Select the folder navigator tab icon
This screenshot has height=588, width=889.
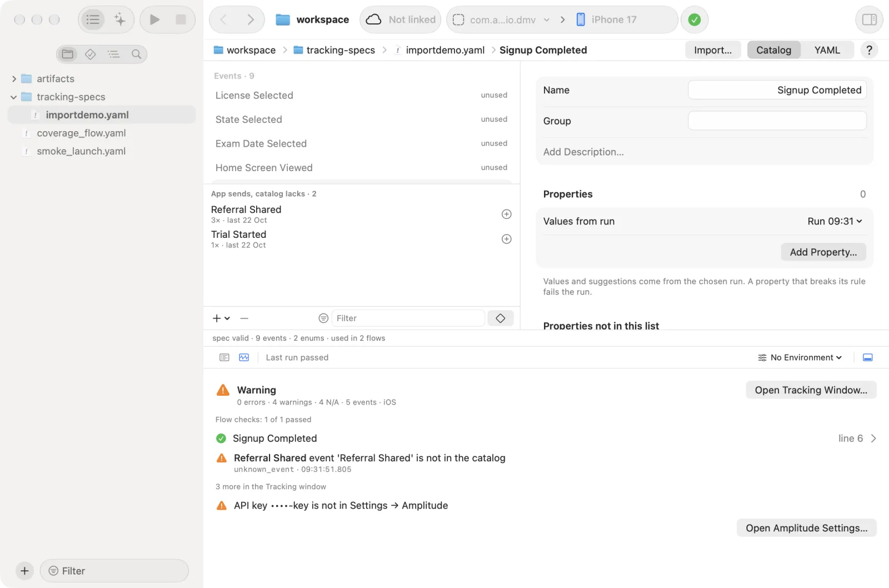(68, 54)
